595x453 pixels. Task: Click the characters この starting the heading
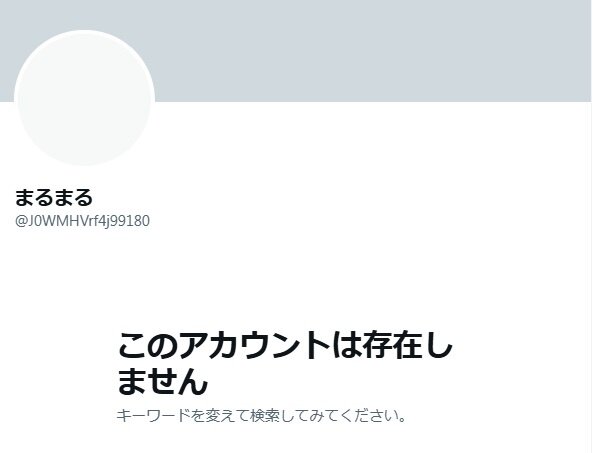148,345
